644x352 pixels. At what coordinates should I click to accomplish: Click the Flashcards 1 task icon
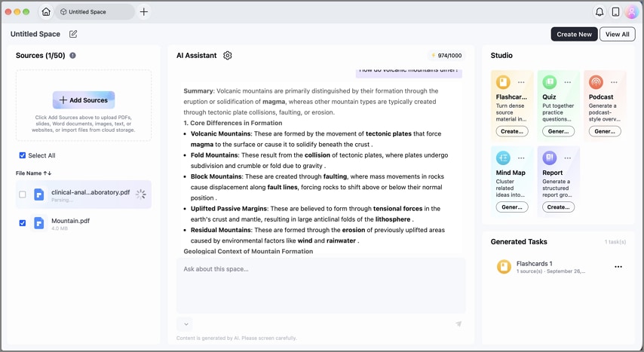click(x=504, y=267)
